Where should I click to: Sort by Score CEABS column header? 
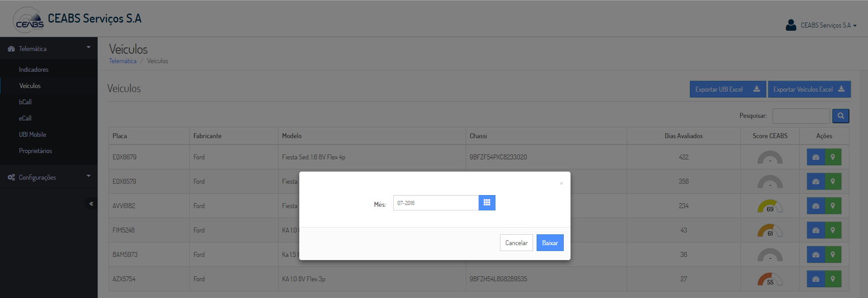[770, 136]
